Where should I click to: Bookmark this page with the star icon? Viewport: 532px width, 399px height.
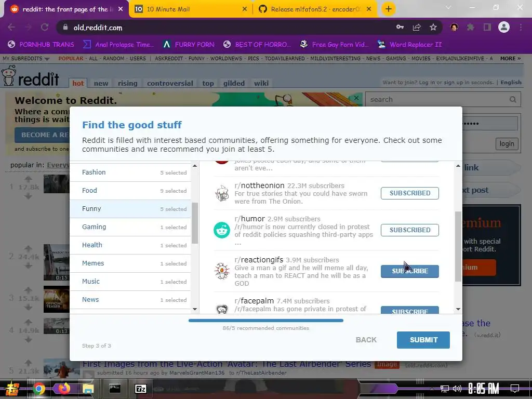click(433, 28)
